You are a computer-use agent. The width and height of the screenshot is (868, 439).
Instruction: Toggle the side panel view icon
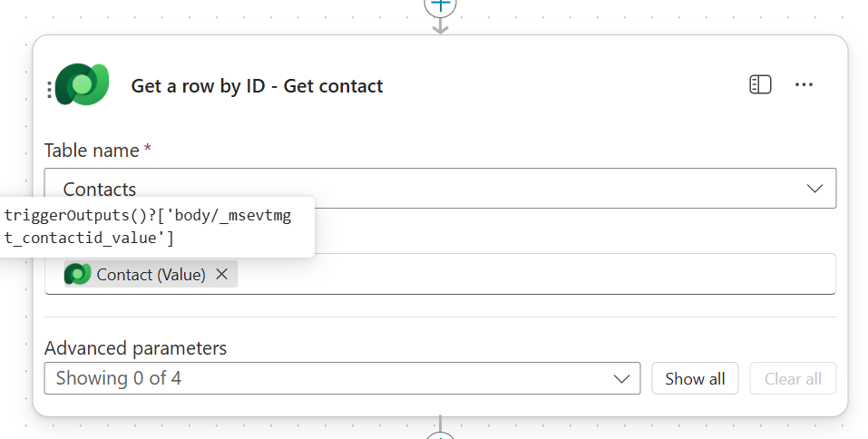point(760,85)
